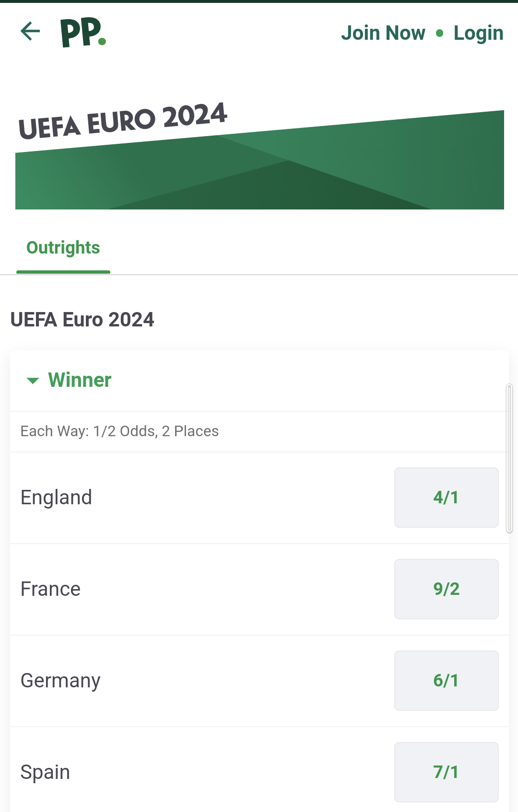
Task: Select France odds 9/2 button
Action: 447,589
